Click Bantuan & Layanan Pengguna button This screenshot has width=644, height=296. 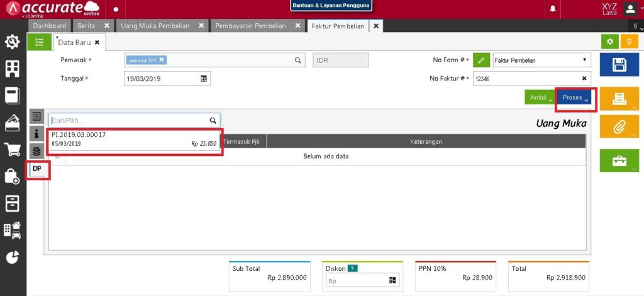coord(331,6)
